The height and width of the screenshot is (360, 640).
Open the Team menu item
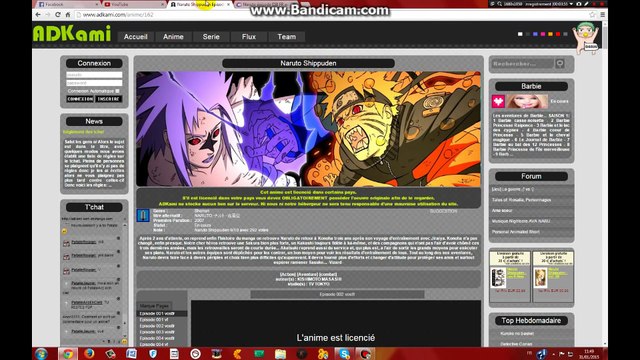click(287, 37)
